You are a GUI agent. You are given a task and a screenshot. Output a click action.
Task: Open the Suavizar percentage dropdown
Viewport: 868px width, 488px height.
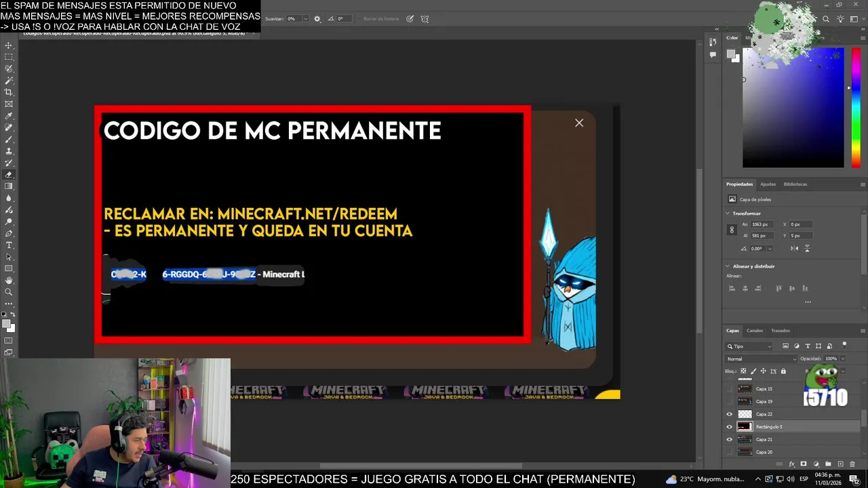coord(305,19)
